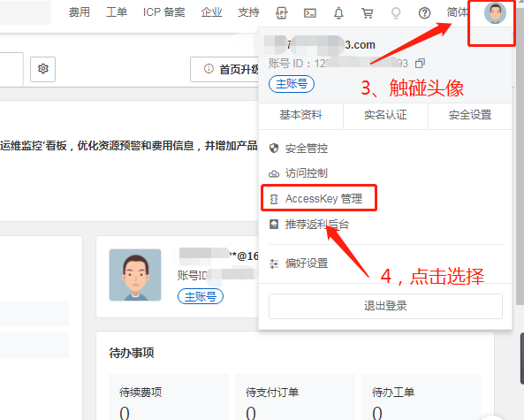Select the 安全设置 tab
Viewport: 524px width, 420px height.
(x=470, y=115)
